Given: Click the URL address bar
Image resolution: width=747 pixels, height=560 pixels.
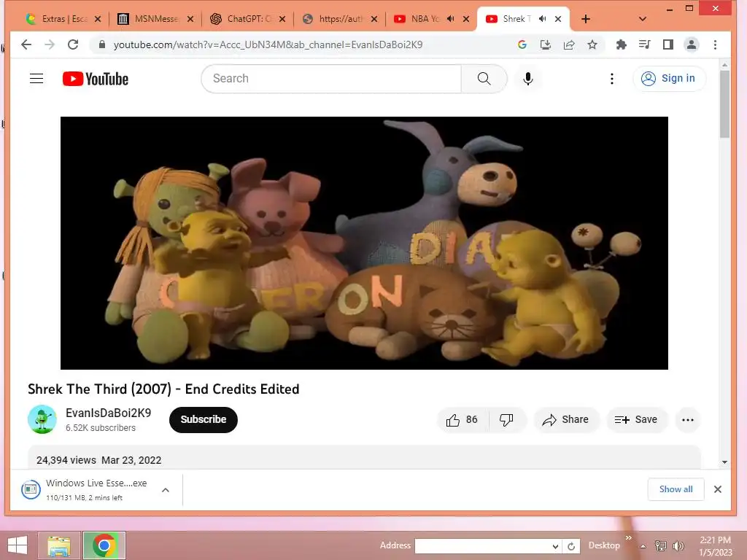Looking at the screenshot, I should click(x=305, y=44).
